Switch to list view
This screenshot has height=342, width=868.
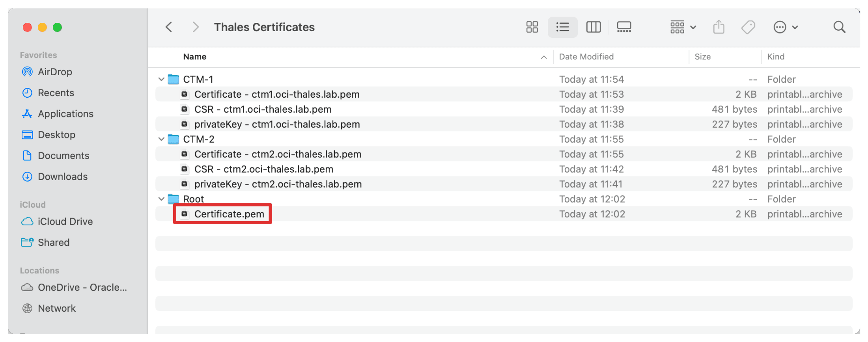click(563, 27)
